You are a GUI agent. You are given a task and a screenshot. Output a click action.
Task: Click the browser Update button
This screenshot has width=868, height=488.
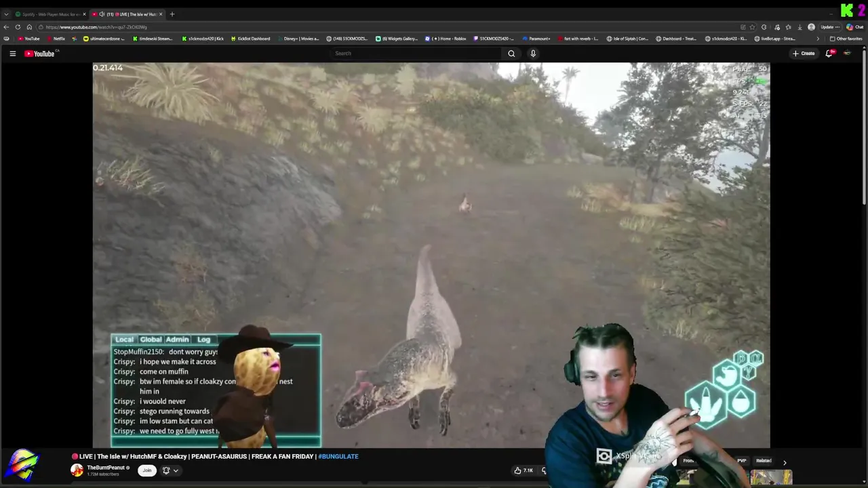pos(831,27)
